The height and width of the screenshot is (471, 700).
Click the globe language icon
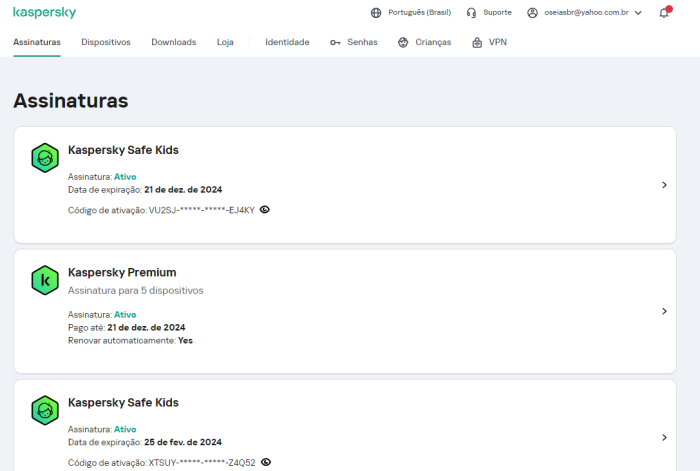(376, 13)
